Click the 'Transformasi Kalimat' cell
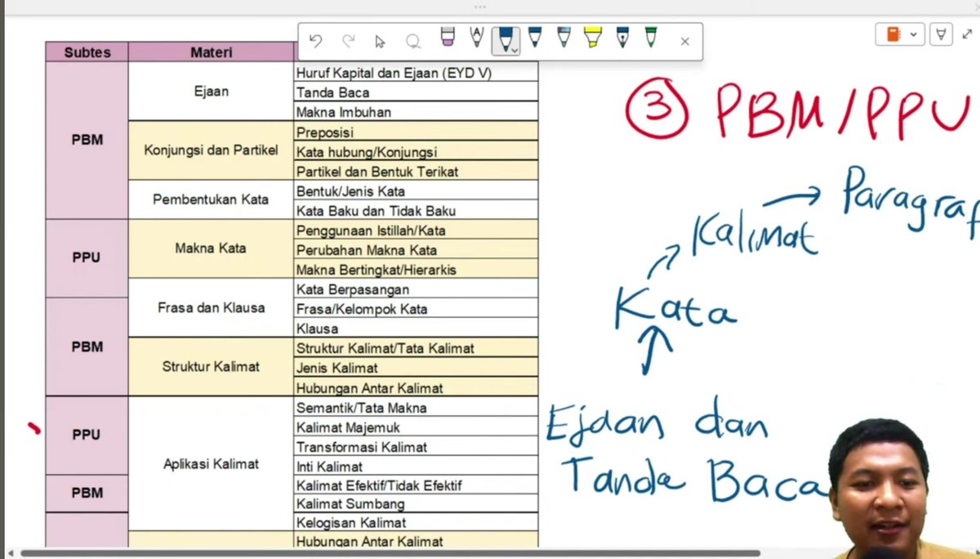The image size is (980, 559). point(416,446)
